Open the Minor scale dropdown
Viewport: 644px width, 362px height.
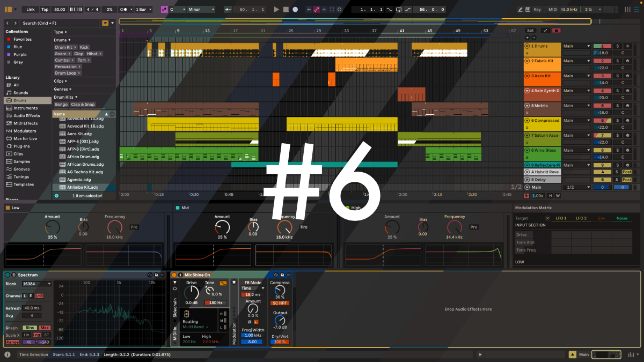pos(201,10)
